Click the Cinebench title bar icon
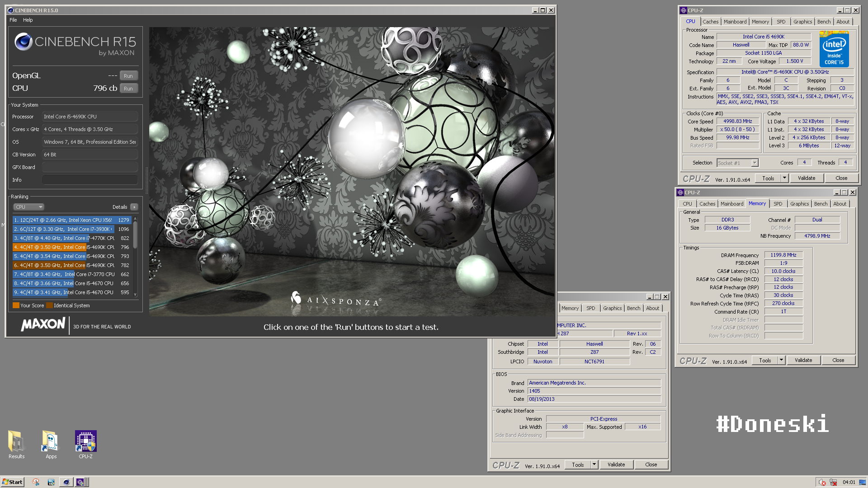 click(x=11, y=10)
